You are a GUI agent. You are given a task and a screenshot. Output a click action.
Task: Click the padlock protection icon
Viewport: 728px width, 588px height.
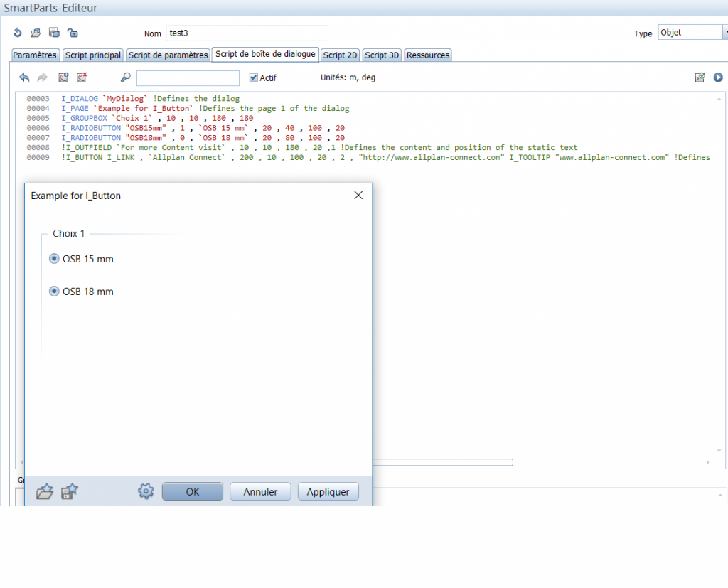click(x=73, y=33)
